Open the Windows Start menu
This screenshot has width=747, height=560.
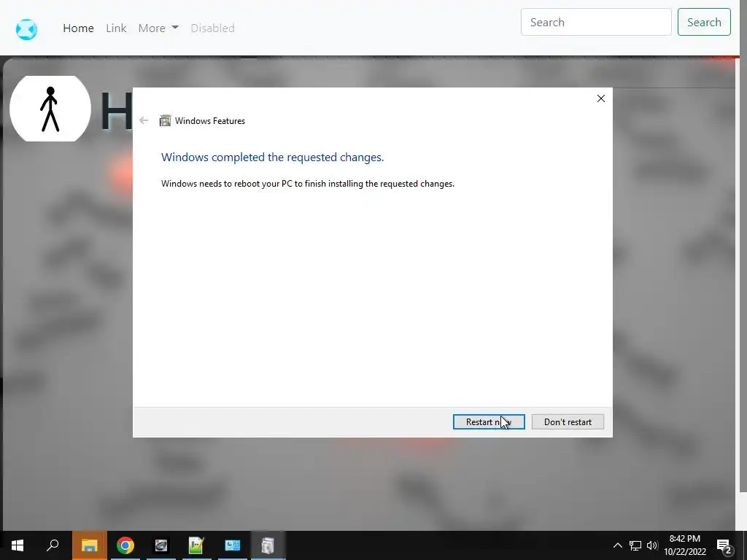[x=18, y=545]
